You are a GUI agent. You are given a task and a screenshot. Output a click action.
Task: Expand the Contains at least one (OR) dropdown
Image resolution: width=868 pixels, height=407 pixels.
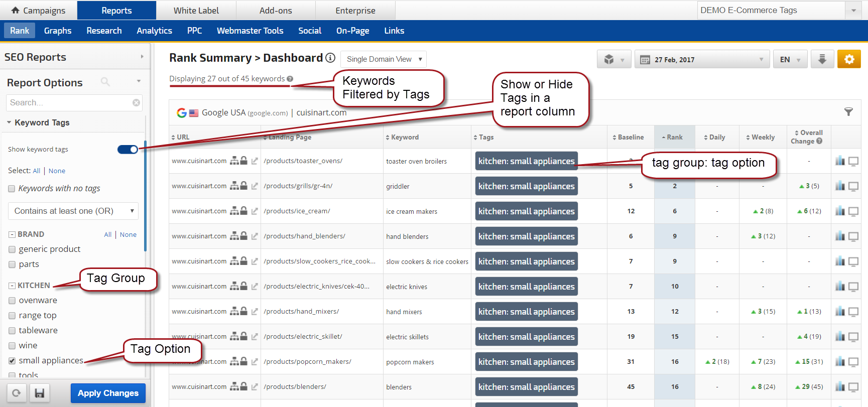tap(73, 211)
